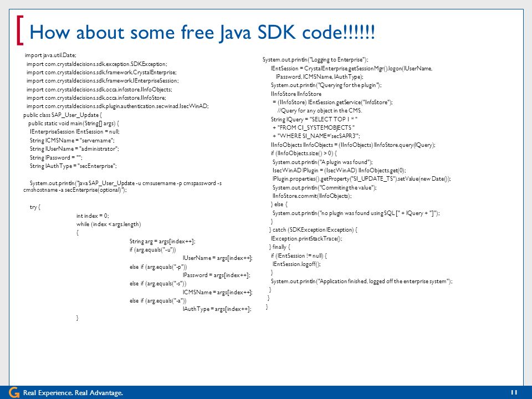Click 'if (arg.equals("-u"))'
Image resolution: width=532 pixels, height=399 pixels.
click(x=153, y=250)
